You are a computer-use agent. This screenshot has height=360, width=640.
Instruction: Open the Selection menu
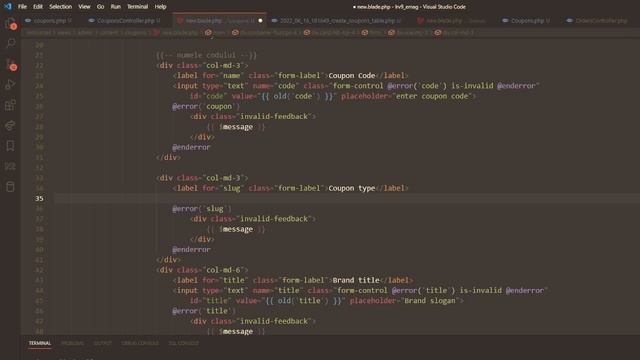(60, 7)
